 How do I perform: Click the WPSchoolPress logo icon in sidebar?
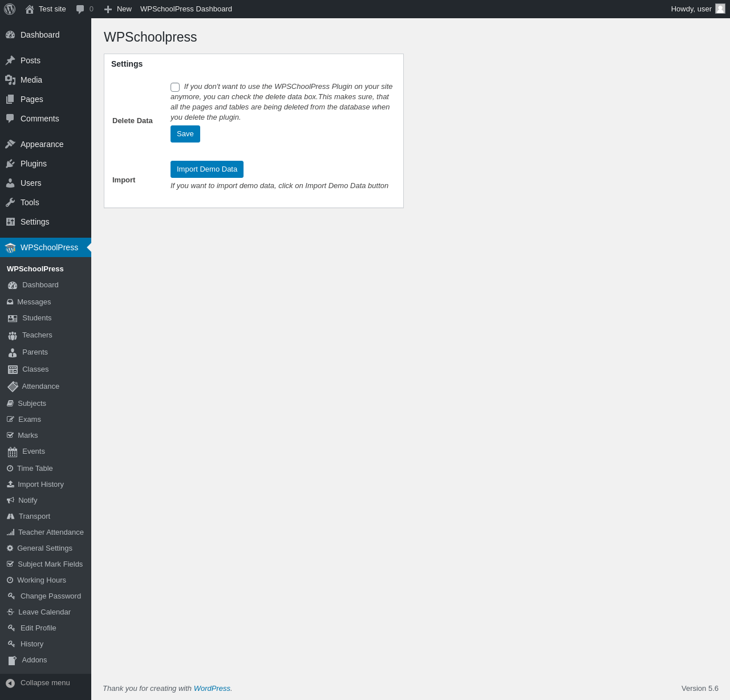click(10, 247)
